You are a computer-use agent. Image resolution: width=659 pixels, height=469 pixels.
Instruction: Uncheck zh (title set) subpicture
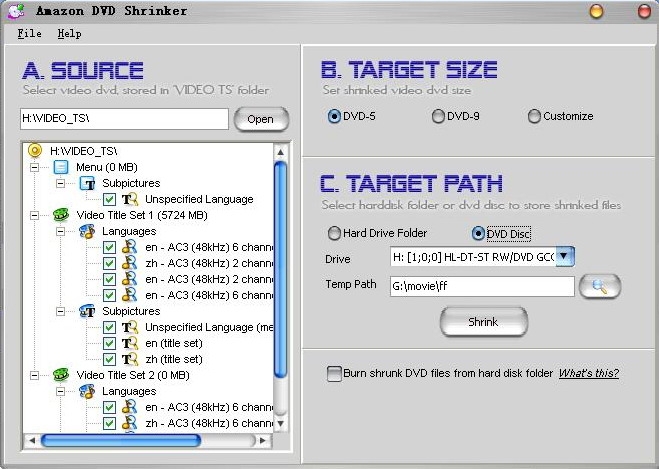click(109, 359)
